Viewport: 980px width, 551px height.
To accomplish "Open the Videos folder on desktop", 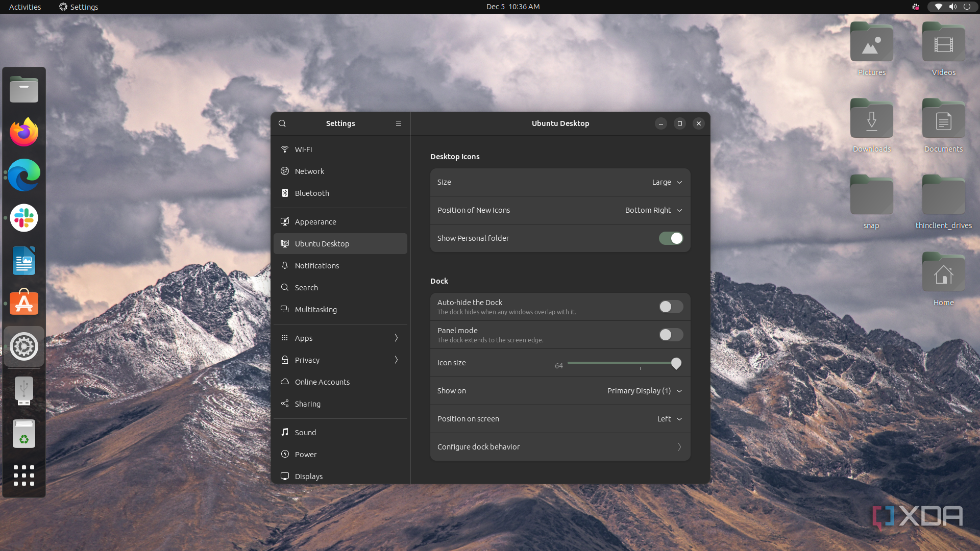I will coord(944,49).
